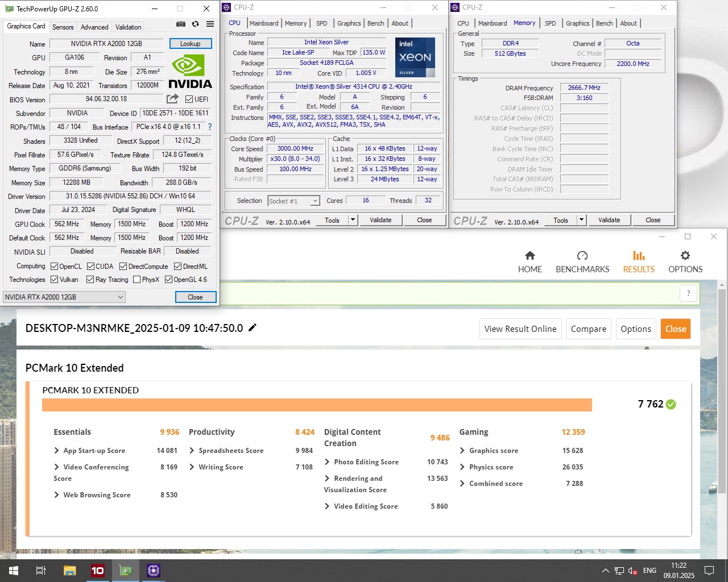The image size is (728, 582).
Task: Toggle the CUDA checkbox
Action: tap(90, 266)
